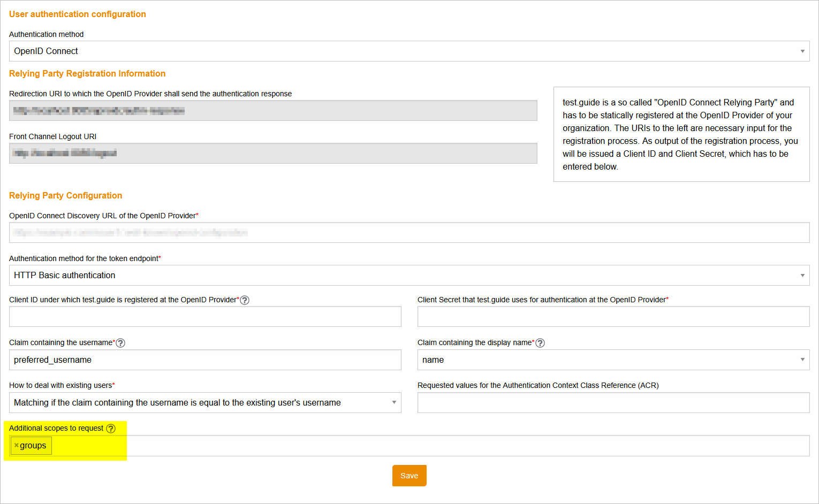819x504 pixels.
Task: Click help icon beside Claim containing display name
Action: coord(540,343)
